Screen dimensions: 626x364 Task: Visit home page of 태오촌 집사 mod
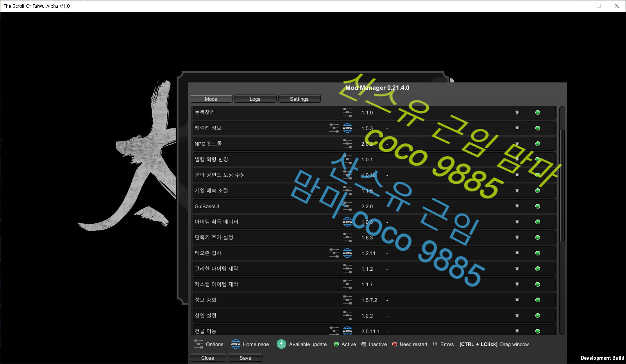point(347,253)
